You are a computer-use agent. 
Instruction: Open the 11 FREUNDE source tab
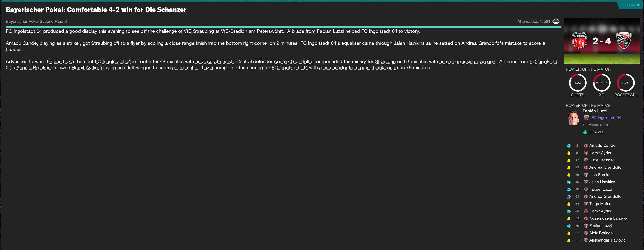(x=630, y=5)
